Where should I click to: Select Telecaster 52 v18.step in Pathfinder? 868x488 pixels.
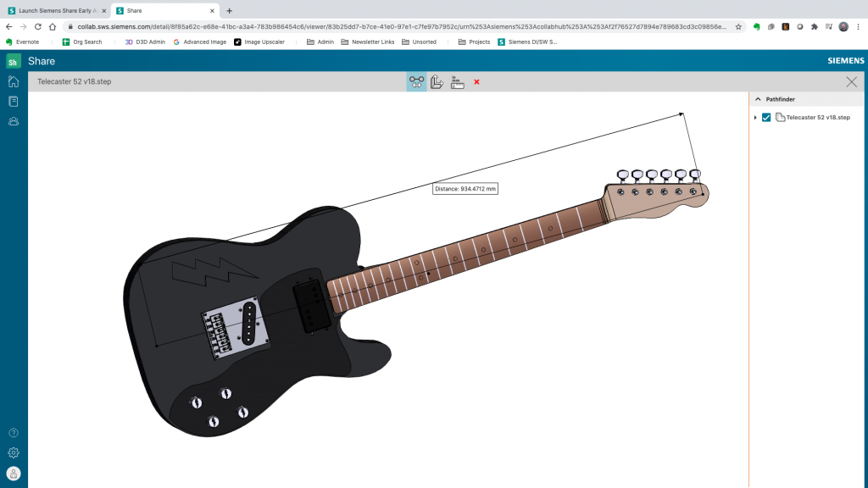(818, 117)
